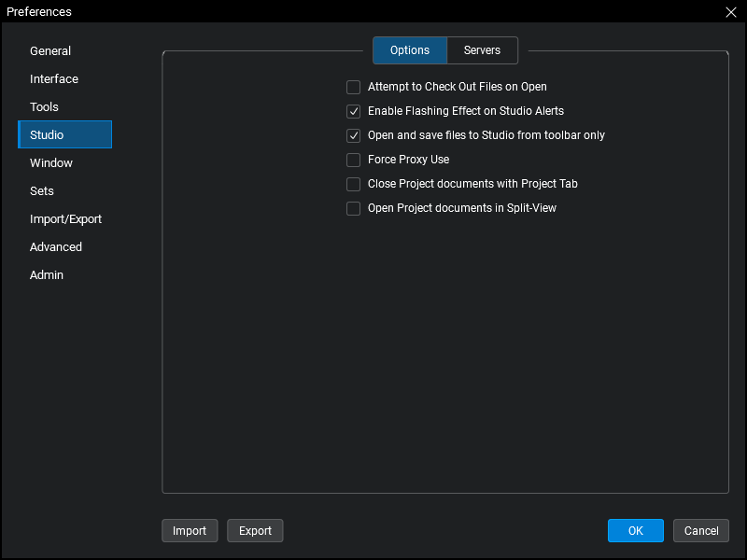
Task: Select the Studio category in sidebar
Action: pyautogui.click(x=47, y=135)
